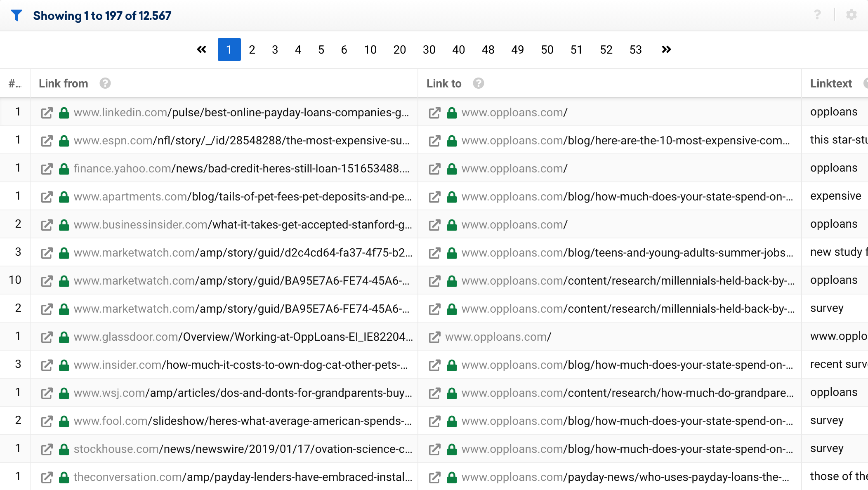The height and width of the screenshot is (490, 868).
Task: Go to page 53
Action: point(636,49)
